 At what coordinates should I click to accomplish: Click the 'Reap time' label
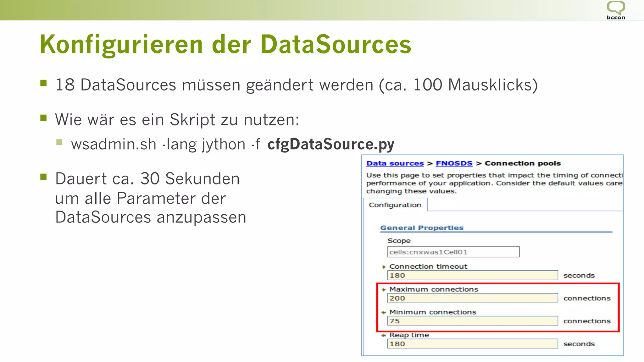coord(409,335)
